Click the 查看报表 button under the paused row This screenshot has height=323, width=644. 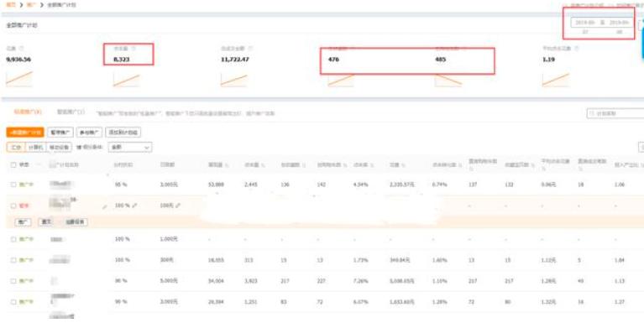[x=75, y=221]
